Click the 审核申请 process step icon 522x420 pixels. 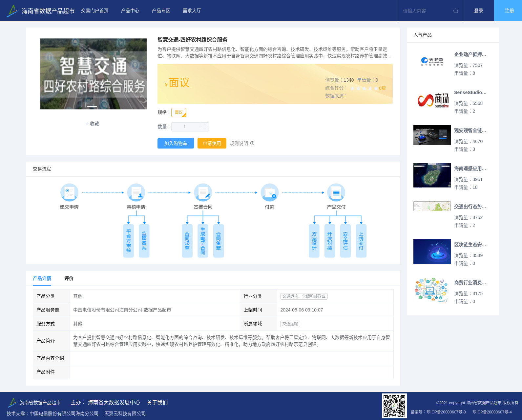tap(136, 192)
